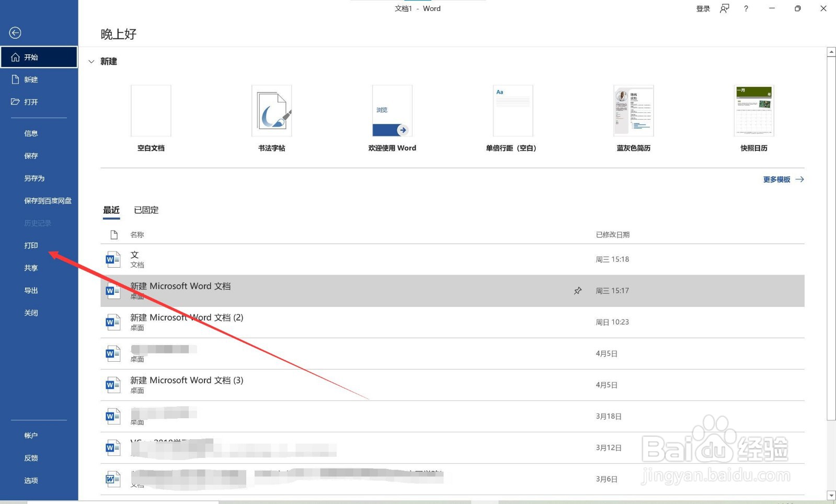Select the 4月5日 date of 文档 (3)

606,385
